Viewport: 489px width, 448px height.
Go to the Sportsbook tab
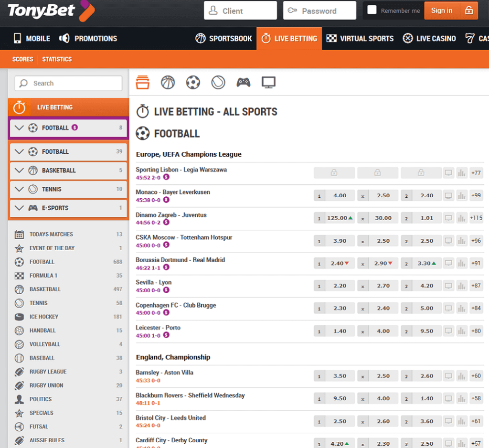223,38
